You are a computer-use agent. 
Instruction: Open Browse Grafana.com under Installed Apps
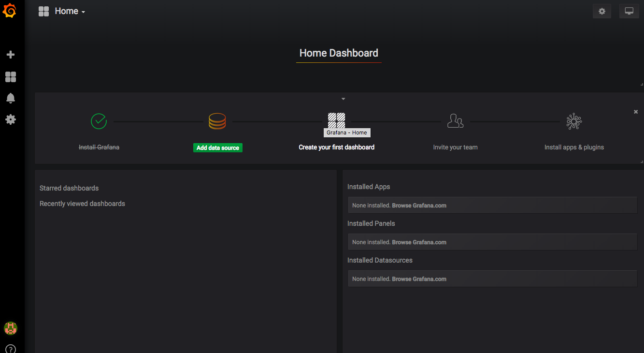[x=419, y=206]
